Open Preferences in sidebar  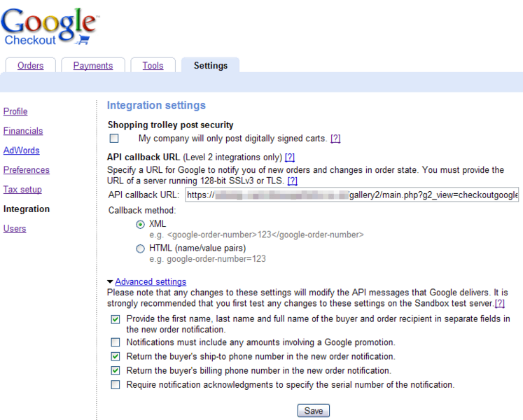[x=27, y=170]
